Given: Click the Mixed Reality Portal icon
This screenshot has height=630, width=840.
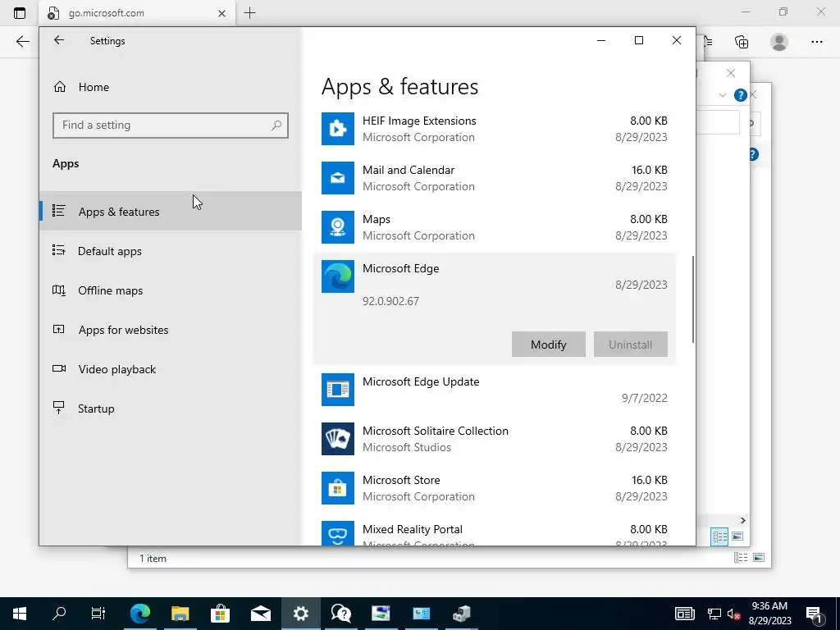Looking at the screenshot, I should click(x=337, y=533).
